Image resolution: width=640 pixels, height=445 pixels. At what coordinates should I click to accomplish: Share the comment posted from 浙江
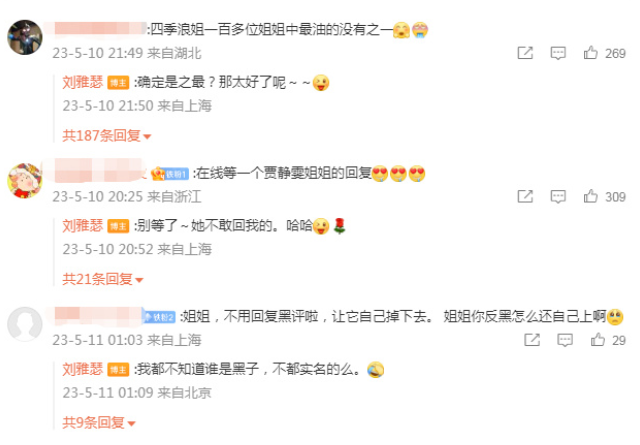pyautogui.click(x=525, y=196)
